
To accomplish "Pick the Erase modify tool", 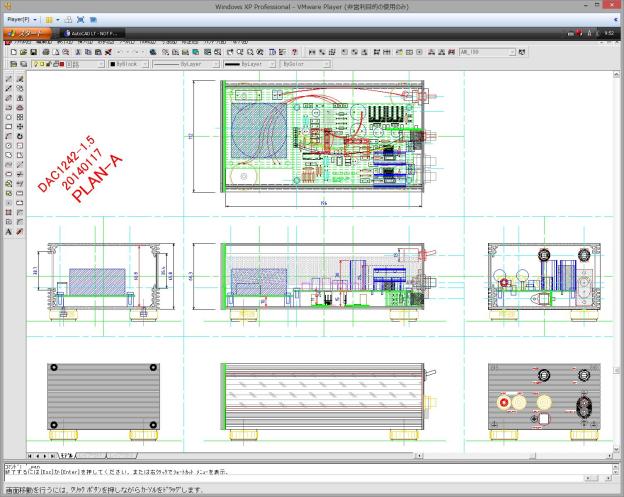I will coord(20,78).
